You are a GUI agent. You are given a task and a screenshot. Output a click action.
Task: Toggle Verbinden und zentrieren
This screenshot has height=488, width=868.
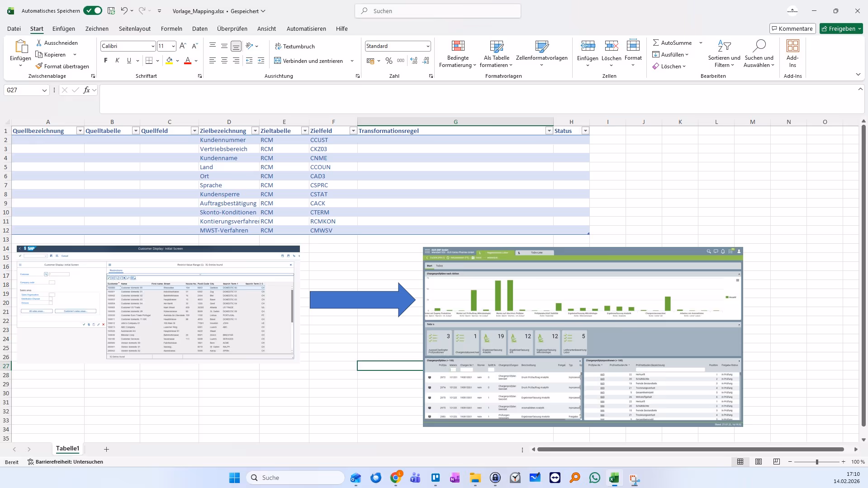pos(311,60)
